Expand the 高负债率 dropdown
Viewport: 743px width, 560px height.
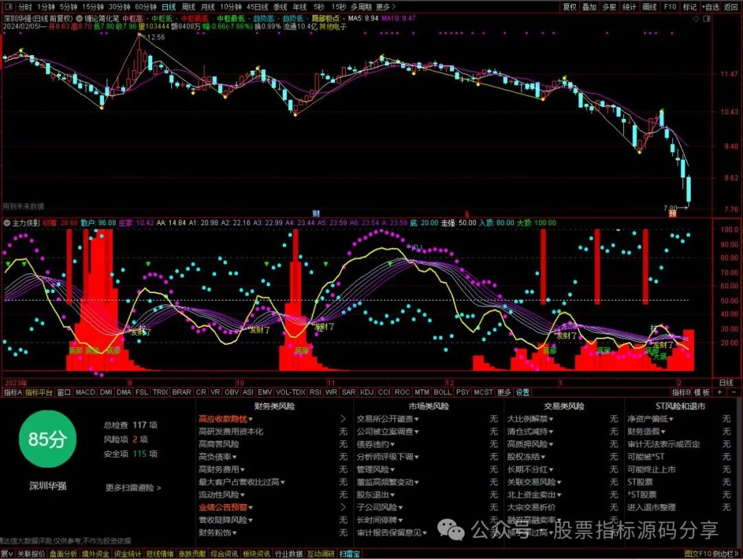pyautogui.click(x=235, y=457)
